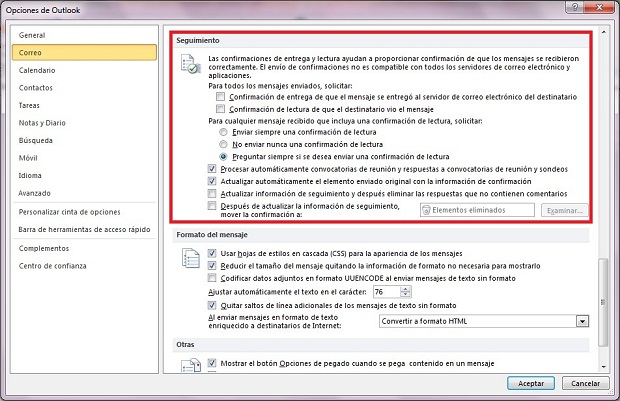Click the Otras section paste icon
The width and height of the screenshot is (620, 401).
click(191, 365)
